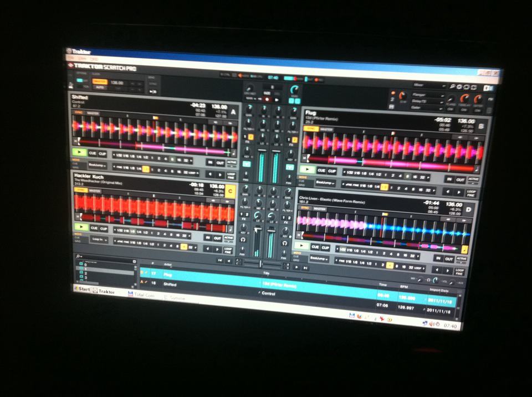Click the CUE button on Deck A
The height and width of the screenshot is (397, 532).
93,153
